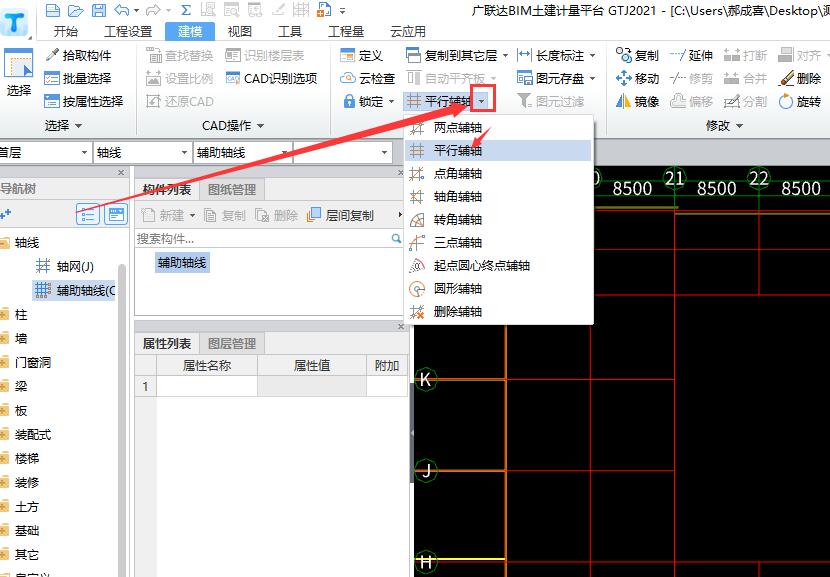830x577 pixels.
Task: Click the 延伸 extend tool
Action: click(691, 55)
